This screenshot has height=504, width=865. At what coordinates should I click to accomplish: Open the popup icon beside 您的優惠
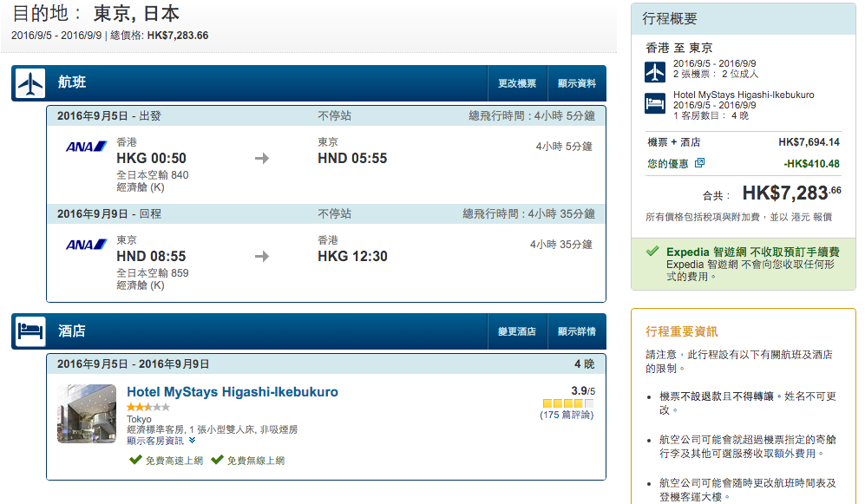[x=699, y=163]
